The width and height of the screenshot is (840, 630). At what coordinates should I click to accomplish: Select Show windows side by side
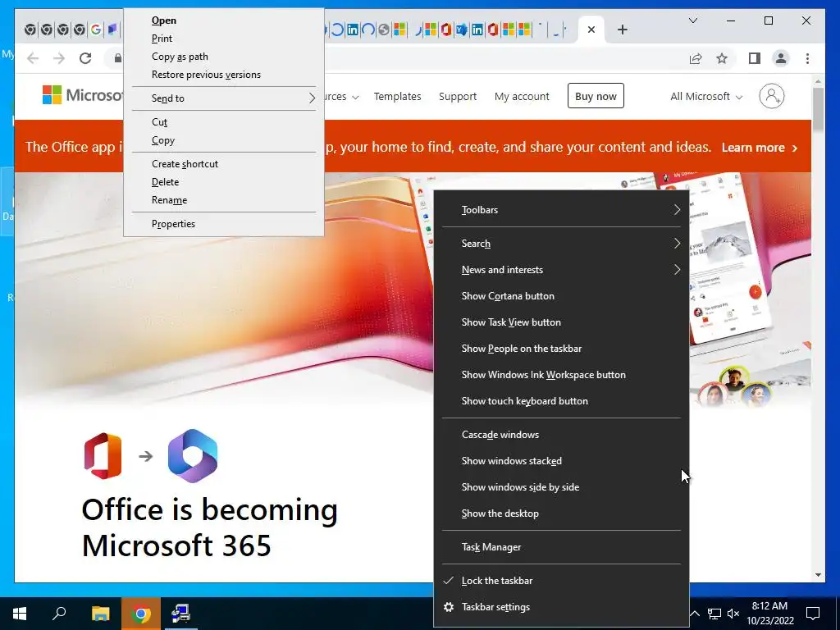tap(561, 487)
